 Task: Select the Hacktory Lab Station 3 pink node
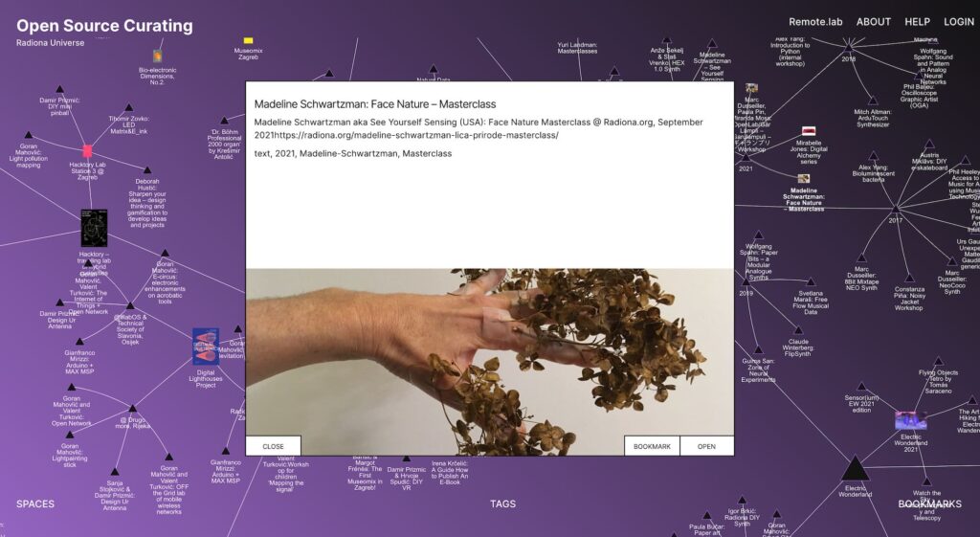tap(87, 150)
